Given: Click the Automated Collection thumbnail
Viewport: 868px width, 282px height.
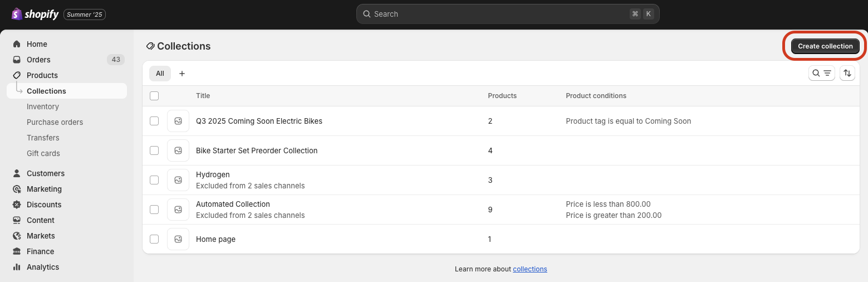Looking at the screenshot, I should coord(178,210).
